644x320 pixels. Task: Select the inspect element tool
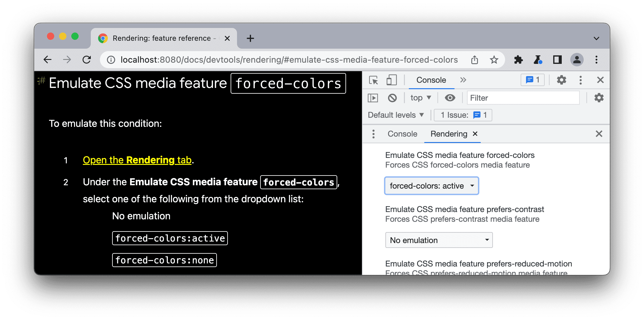point(373,80)
